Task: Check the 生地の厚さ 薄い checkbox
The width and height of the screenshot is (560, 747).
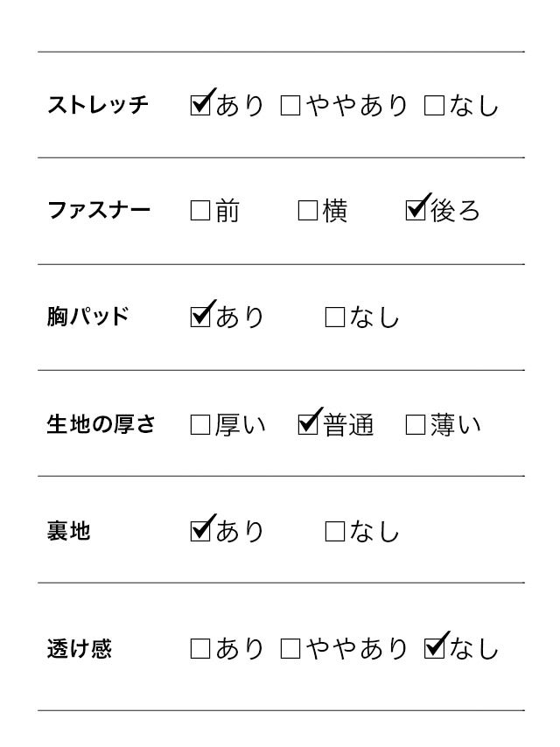Action: pyautogui.click(x=416, y=425)
